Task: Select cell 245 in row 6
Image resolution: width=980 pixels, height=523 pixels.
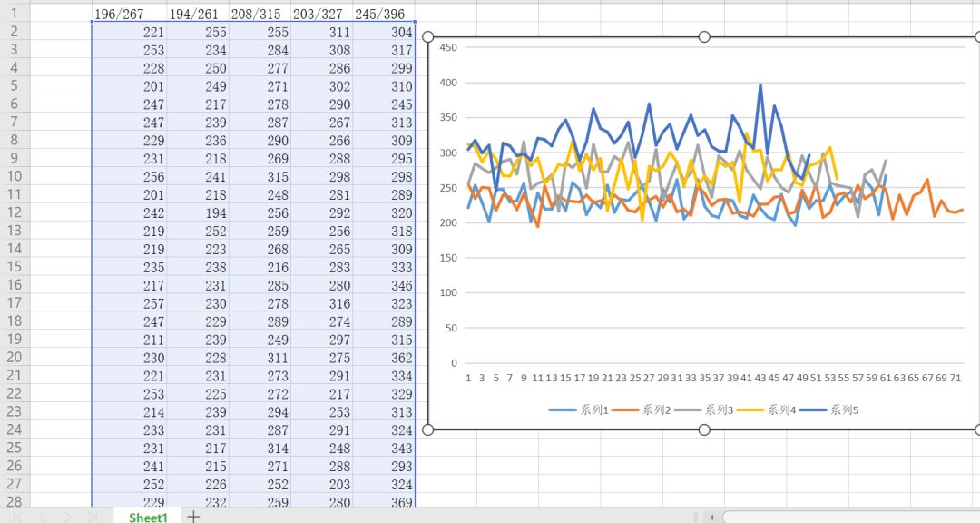Action: click(384, 104)
